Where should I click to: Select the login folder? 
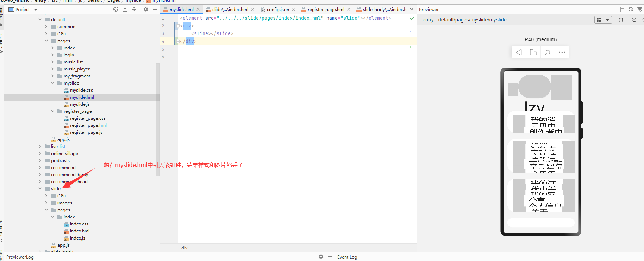point(69,55)
